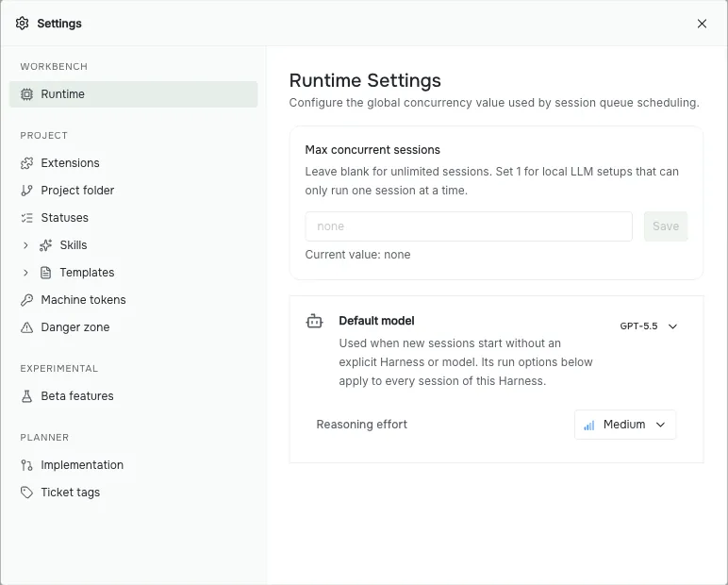The height and width of the screenshot is (585, 728).
Task: Click the Danger zone warning triangle icon
Action: coord(27,327)
